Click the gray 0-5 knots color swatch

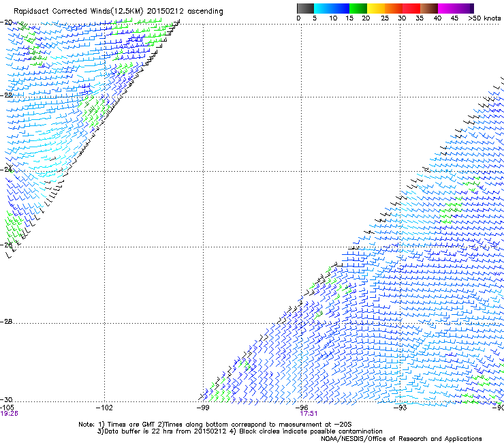pyautogui.click(x=305, y=8)
